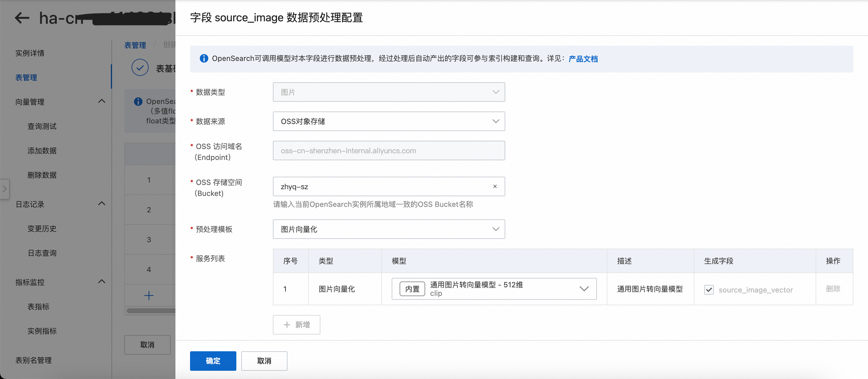Open 查询测试 in the sidebar
Screen dimensions: 868x379
tap(42, 126)
